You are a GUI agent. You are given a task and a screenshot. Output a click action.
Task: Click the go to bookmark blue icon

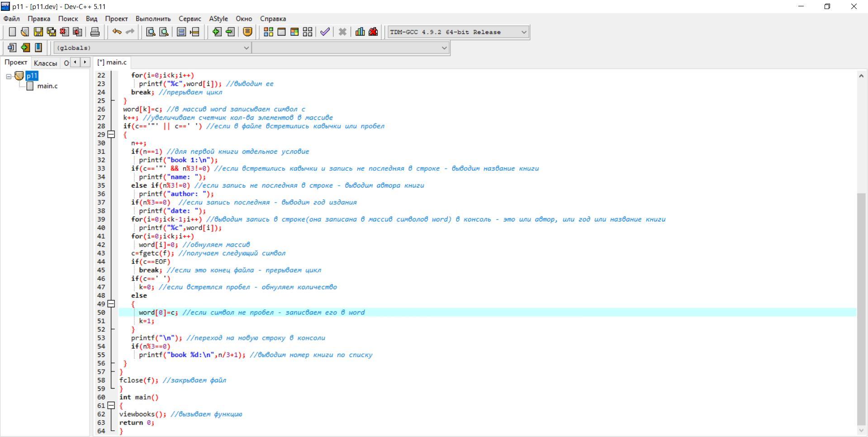[38, 47]
